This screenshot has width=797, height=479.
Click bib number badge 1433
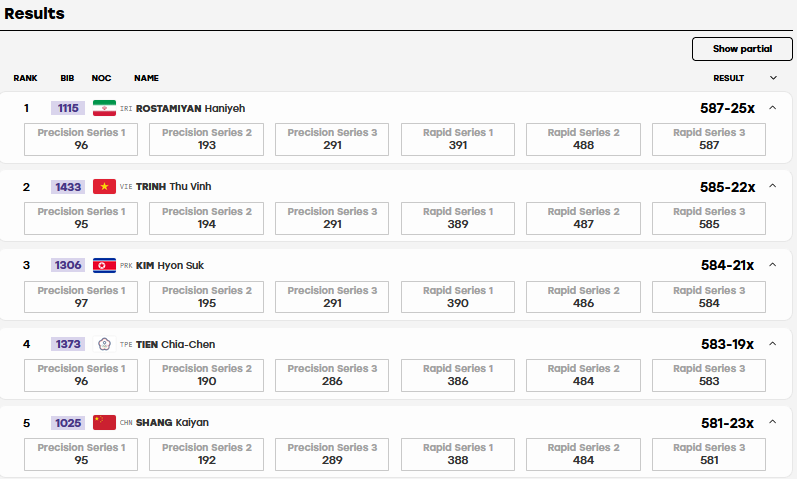pos(68,187)
